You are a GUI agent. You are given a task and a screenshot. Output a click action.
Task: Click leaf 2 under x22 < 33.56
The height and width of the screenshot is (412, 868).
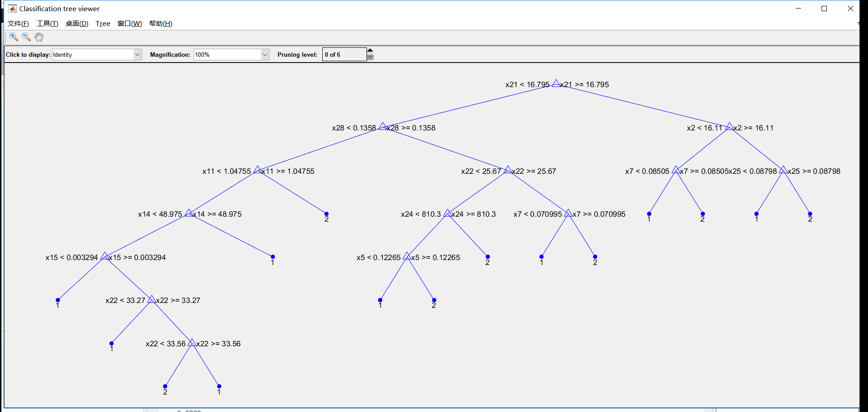pos(165,387)
